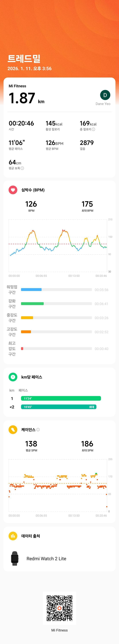
Task: Click the 175 최대 BPM value
Action: click(87, 204)
